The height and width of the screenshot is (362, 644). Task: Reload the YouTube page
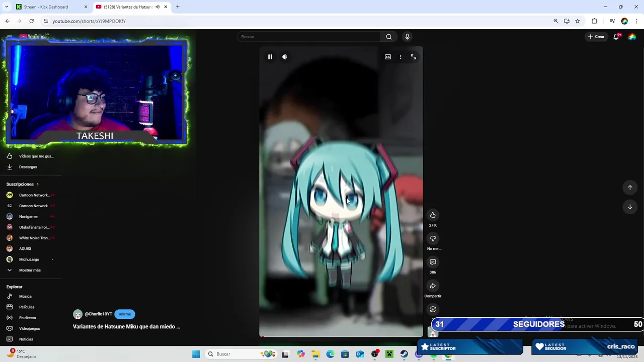pos(31,21)
